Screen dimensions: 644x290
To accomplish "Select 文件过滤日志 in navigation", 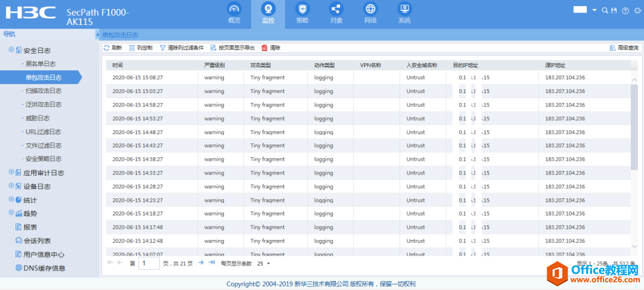I will coord(44,145).
